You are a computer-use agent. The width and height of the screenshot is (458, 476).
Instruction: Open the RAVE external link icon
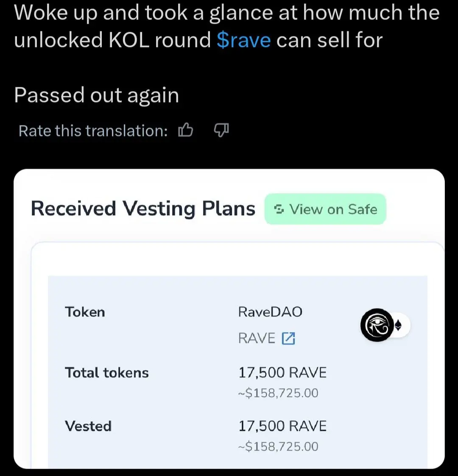(x=288, y=338)
